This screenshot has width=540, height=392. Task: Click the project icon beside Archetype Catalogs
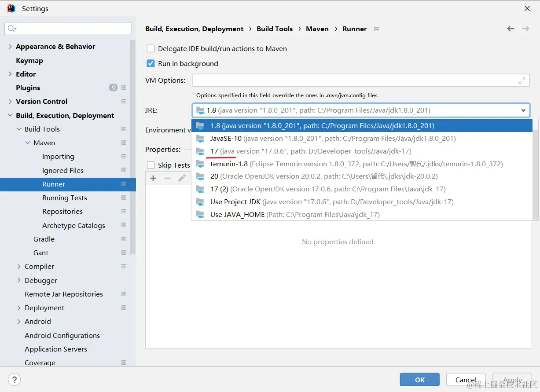(x=124, y=225)
